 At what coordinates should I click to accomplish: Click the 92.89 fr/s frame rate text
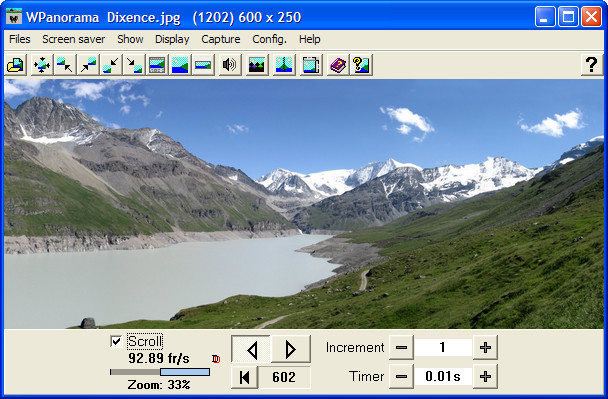coord(159,358)
